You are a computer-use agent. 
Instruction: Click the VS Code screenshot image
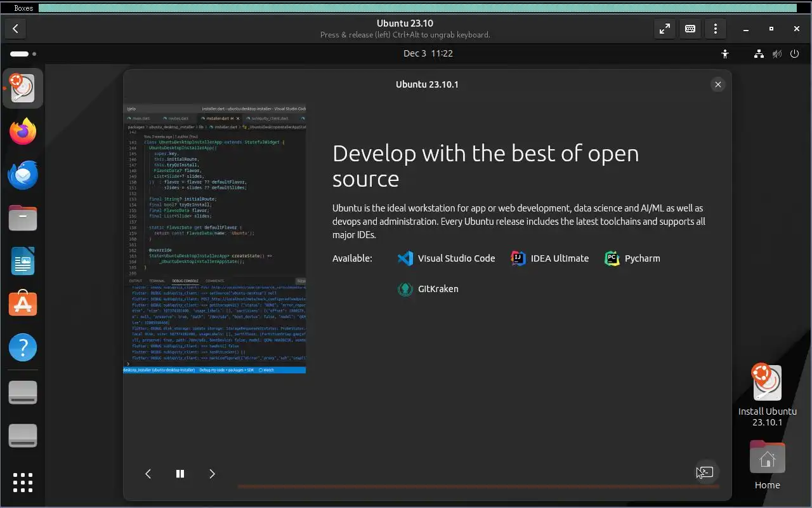click(214, 239)
